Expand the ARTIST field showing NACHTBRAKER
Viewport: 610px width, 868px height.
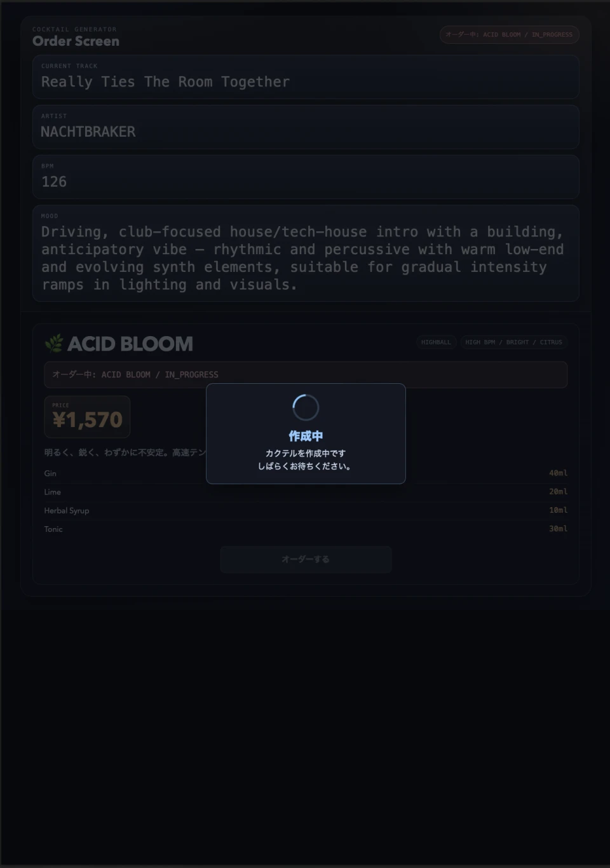(305, 127)
